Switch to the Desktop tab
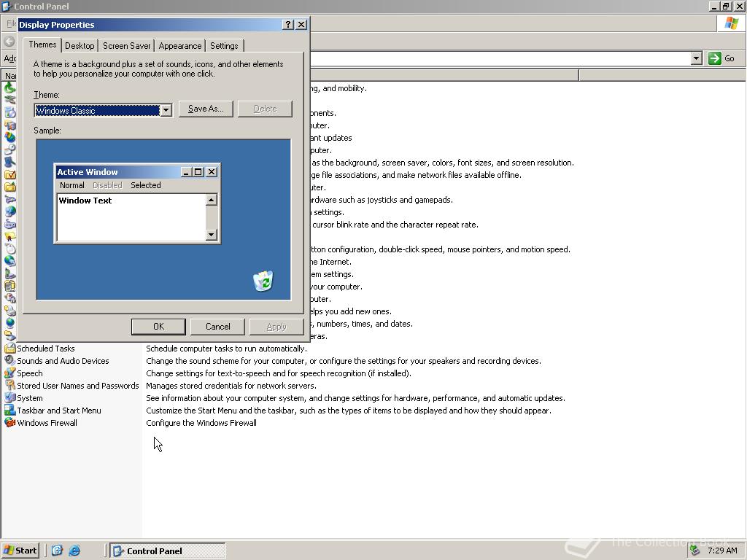Viewport: 747px width, 560px height. (x=80, y=46)
